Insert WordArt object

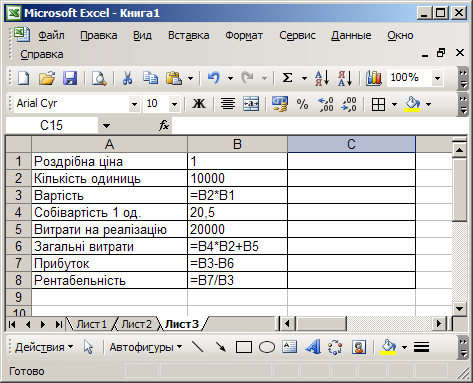(312, 347)
